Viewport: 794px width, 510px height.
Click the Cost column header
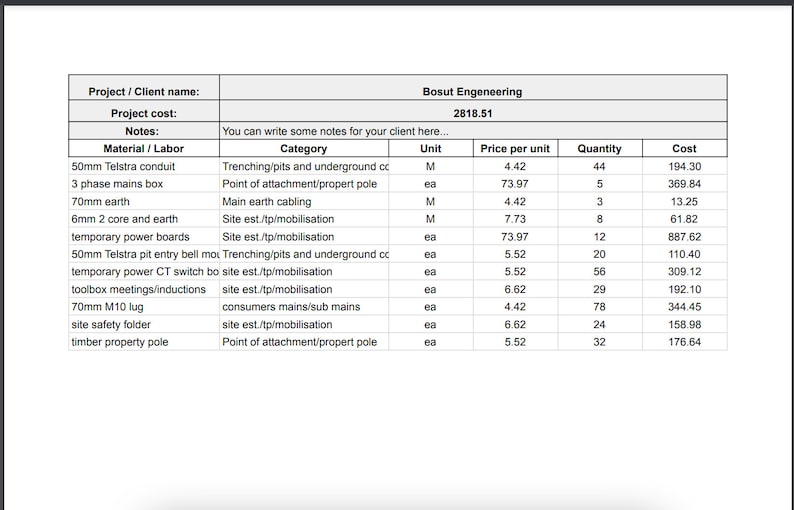pos(684,148)
